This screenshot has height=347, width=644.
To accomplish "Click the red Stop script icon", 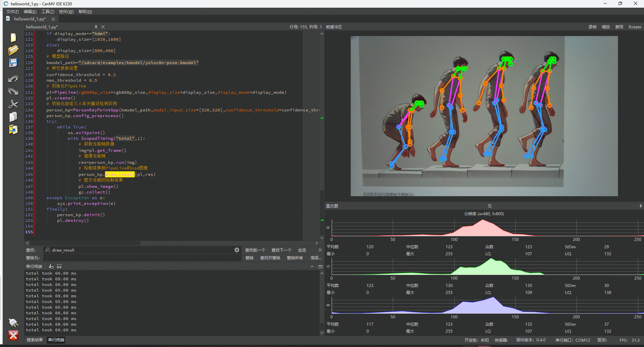I will (13, 335).
